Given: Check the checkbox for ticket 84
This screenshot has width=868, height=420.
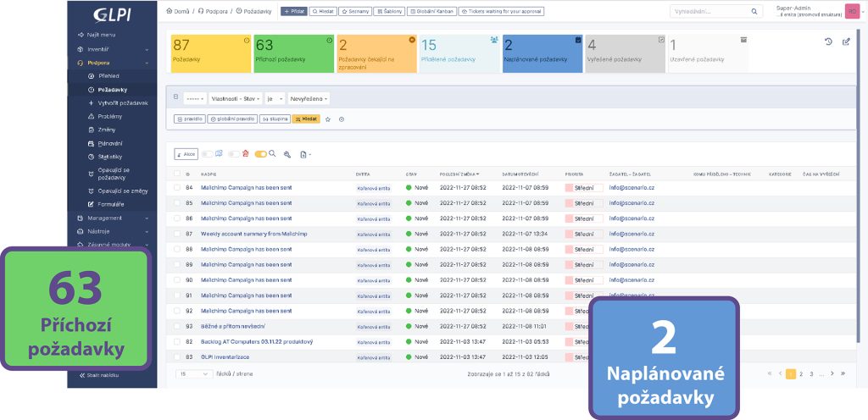Looking at the screenshot, I should point(177,187).
